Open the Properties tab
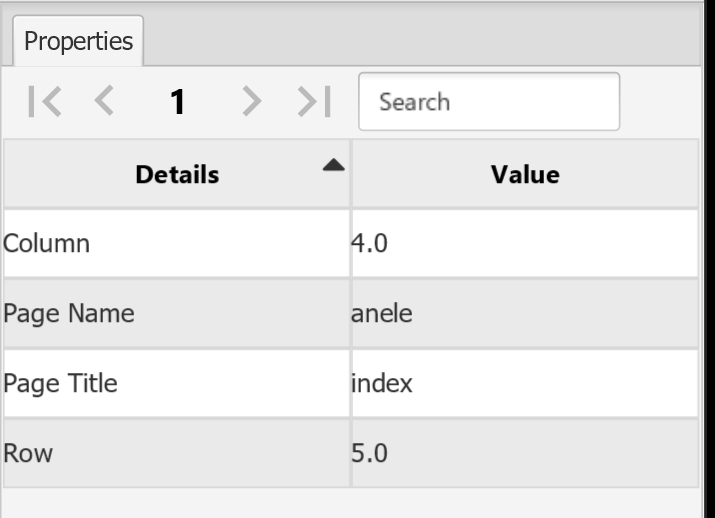Image resolution: width=715 pixels, height=518 pixels. click(78, 41)
